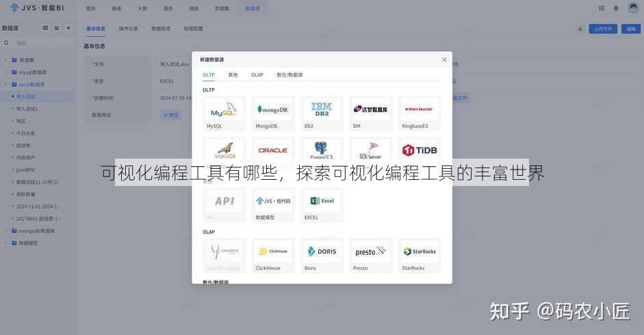Select the mysql数据库 folder

pos(32,72)
